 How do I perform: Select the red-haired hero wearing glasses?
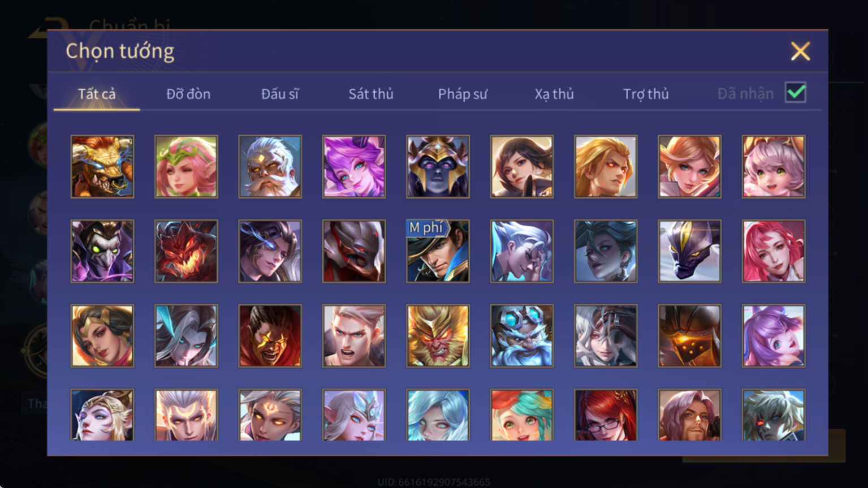(x=606, y=414)
